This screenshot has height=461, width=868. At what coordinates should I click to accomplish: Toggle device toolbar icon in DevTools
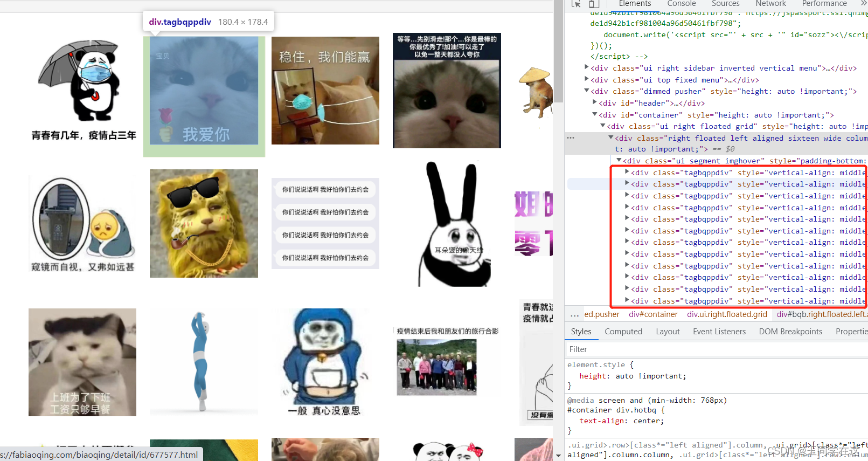point(594,4)
